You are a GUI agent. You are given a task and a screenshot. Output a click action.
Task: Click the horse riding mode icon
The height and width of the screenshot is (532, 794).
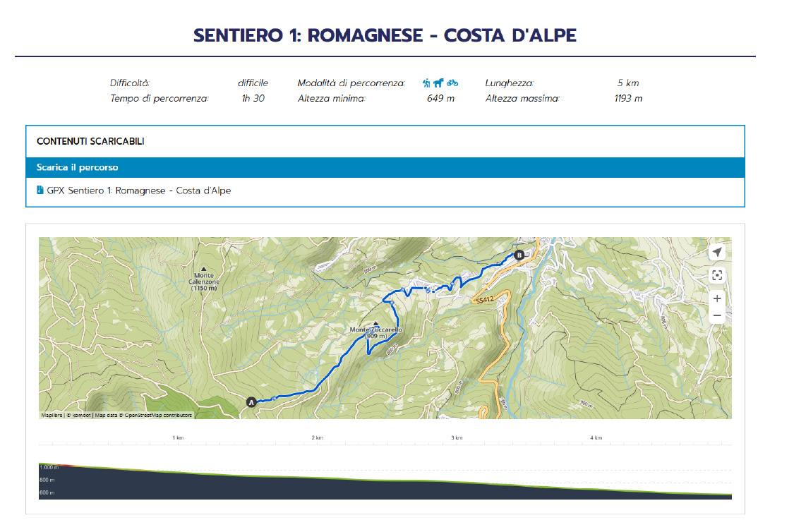[x=438, y=83]
